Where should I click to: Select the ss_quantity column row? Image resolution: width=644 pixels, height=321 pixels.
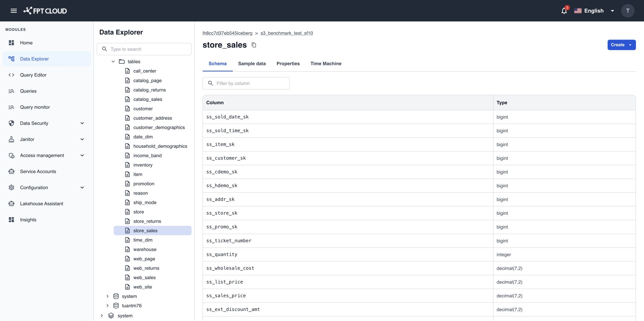[419, 255]
